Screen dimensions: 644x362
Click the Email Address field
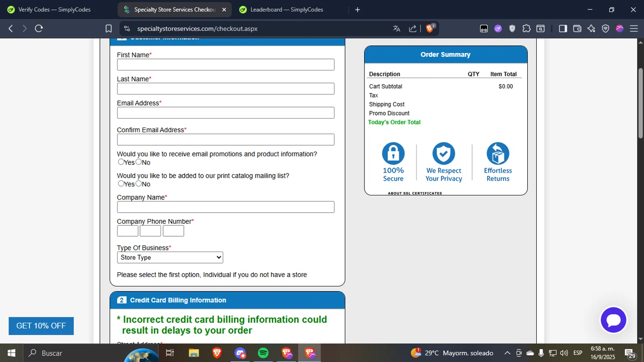[225, 113]
